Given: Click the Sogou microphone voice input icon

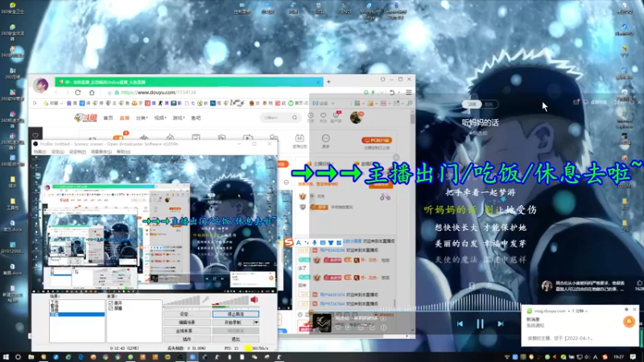Looking at the screenshot, I should (314, 243).
